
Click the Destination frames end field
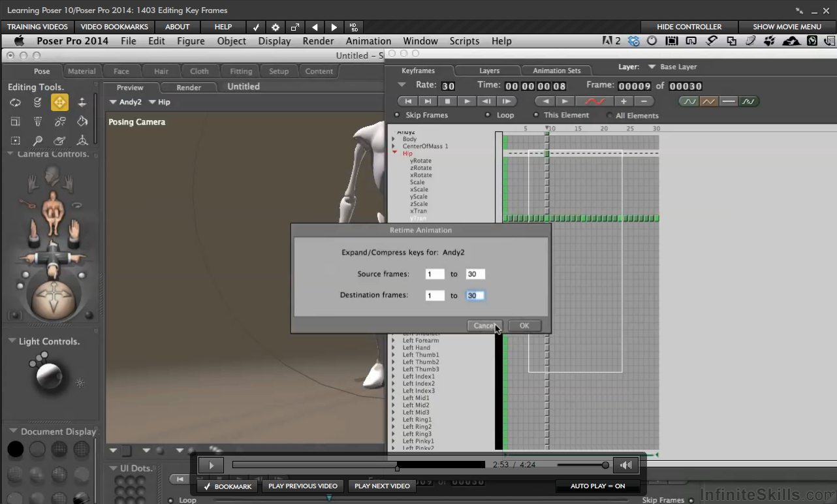[x=475, y=296]
